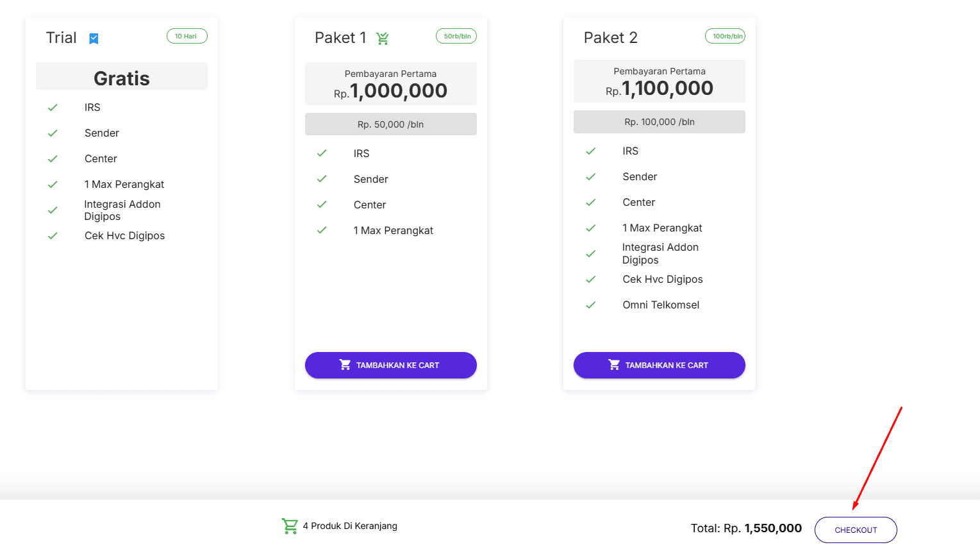Screen dimensions: 980x554
Task: Click the checkmark beside Cek Hvc Digipos in Trial
Action: (53, 236)
